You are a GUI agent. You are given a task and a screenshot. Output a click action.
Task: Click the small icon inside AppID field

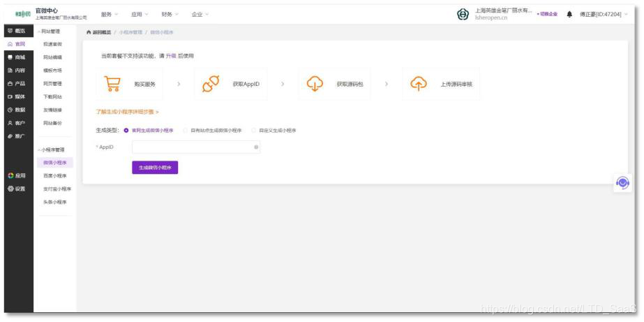[256, 147]
